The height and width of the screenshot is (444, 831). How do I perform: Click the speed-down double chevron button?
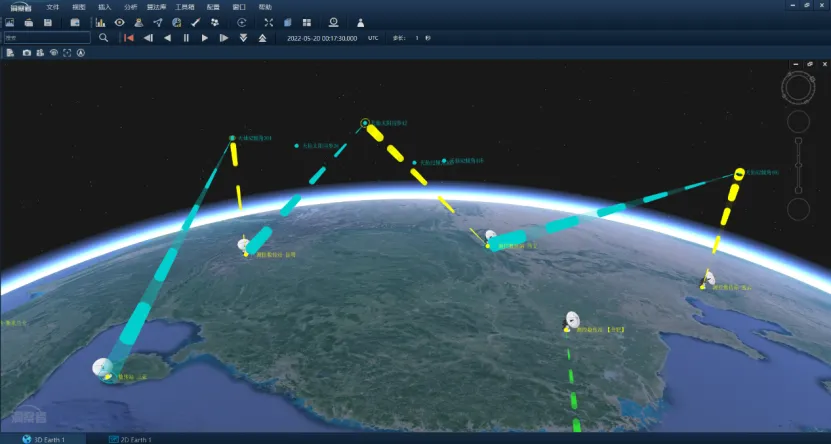coord(243,38)
